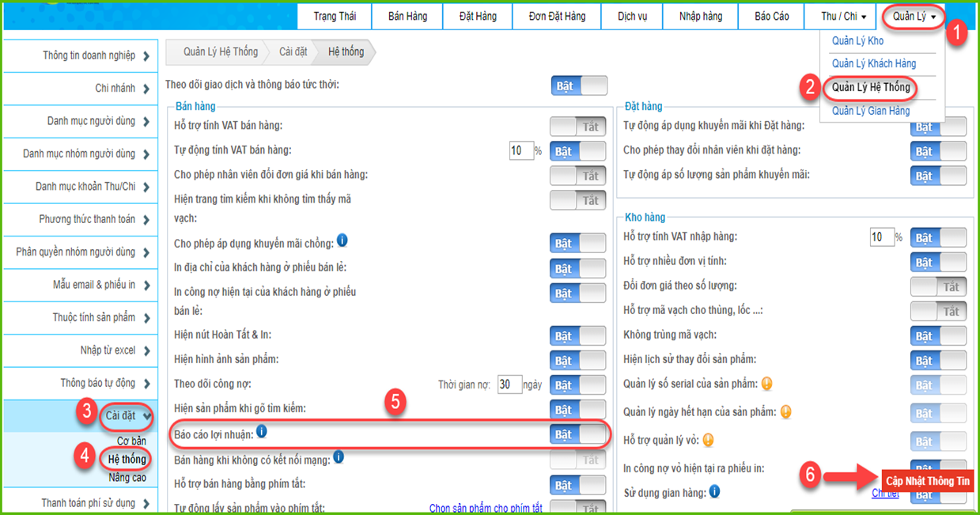Click orange hint icon beside Hỗ trợ quản lý vỏ
The height and width of the screenshot is (515, 980).
pyautogui.click(x=709, y=440)
